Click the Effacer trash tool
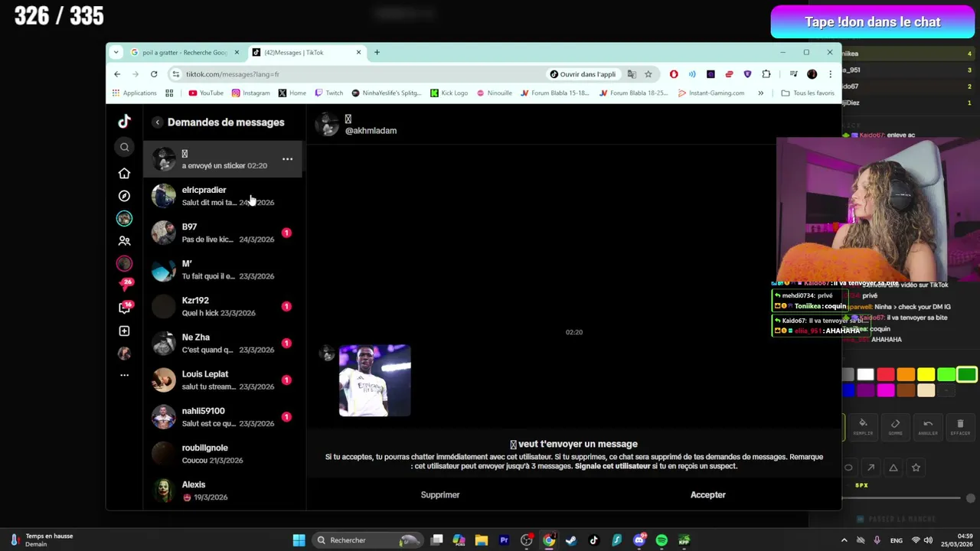The height and width of the screenshot is (551, 980). (960, 426)
